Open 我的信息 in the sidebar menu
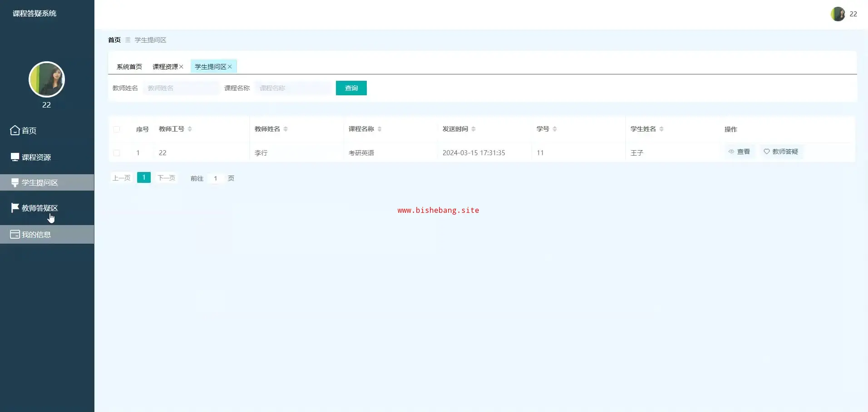This screenshot has width=868, height=412. coord(47,234)
